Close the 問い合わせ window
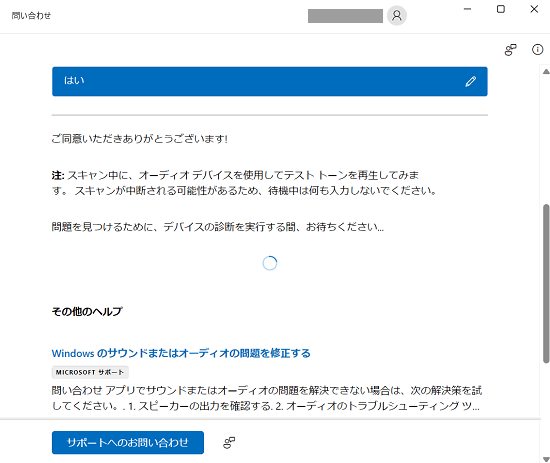Viewport: 550px width, 463px height. coord(534,9)
